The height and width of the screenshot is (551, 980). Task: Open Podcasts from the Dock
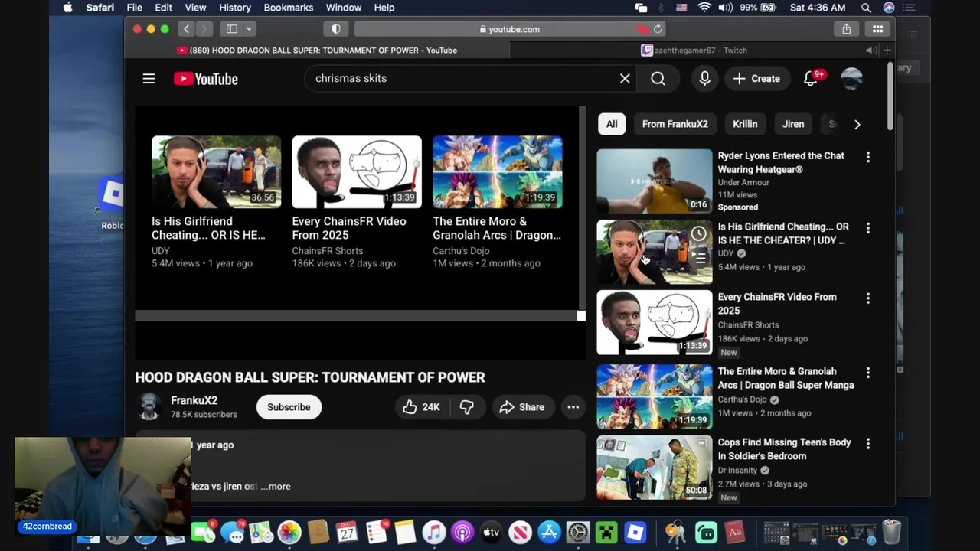(462, 532)
